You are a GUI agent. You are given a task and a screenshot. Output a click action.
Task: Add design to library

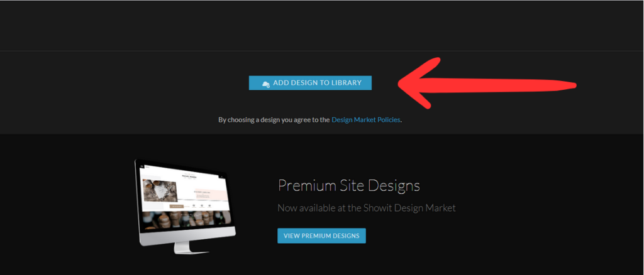[x=310, y=83]
